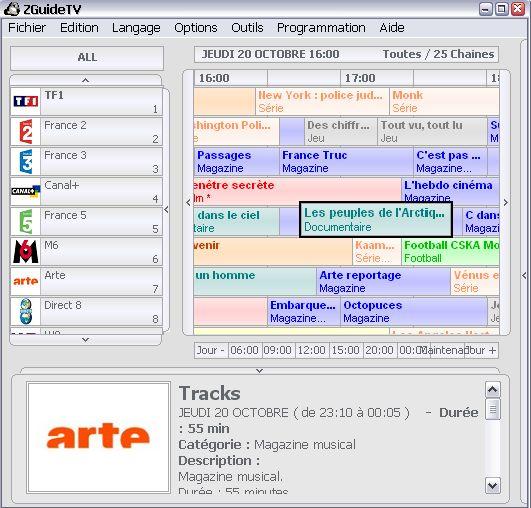This screenshot has height=508, width=531.
Task: Select Octopuces Magazine program
Action: 414,312
